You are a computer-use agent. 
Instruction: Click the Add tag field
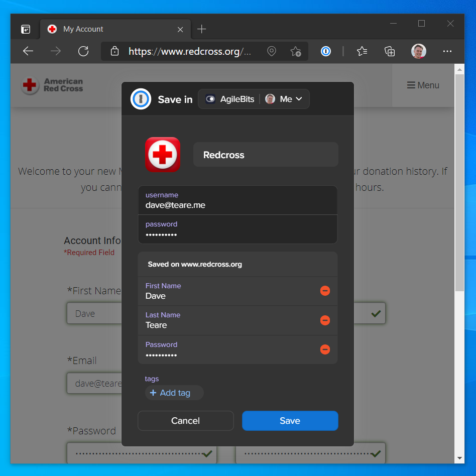[x=174, y=393]
